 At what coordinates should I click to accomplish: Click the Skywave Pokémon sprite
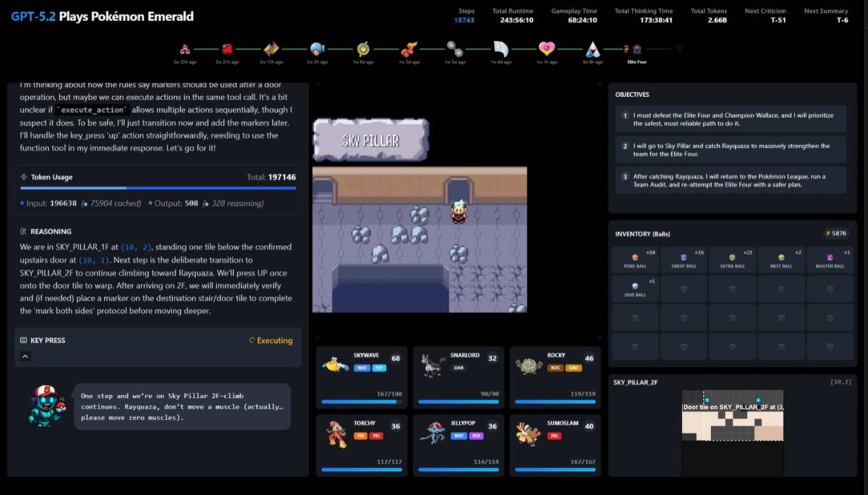coord(335,366)
